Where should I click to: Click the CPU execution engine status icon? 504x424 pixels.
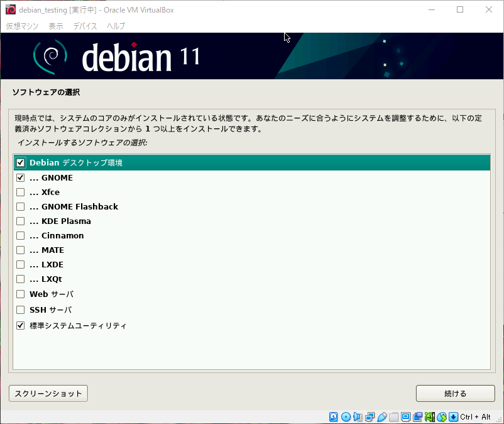429,417
